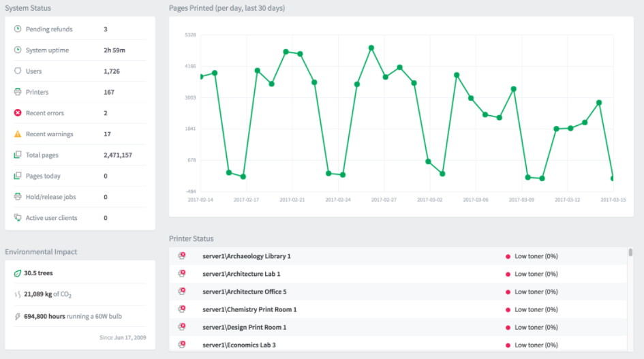Click the Pending refunds clock icon
This screenshot has width=644, height=359.
coord(18,29)
